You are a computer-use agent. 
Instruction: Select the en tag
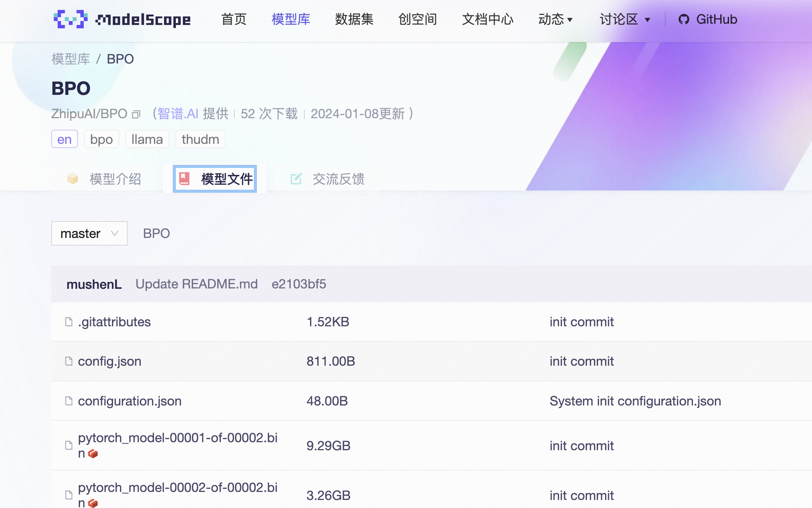point(65,139)
